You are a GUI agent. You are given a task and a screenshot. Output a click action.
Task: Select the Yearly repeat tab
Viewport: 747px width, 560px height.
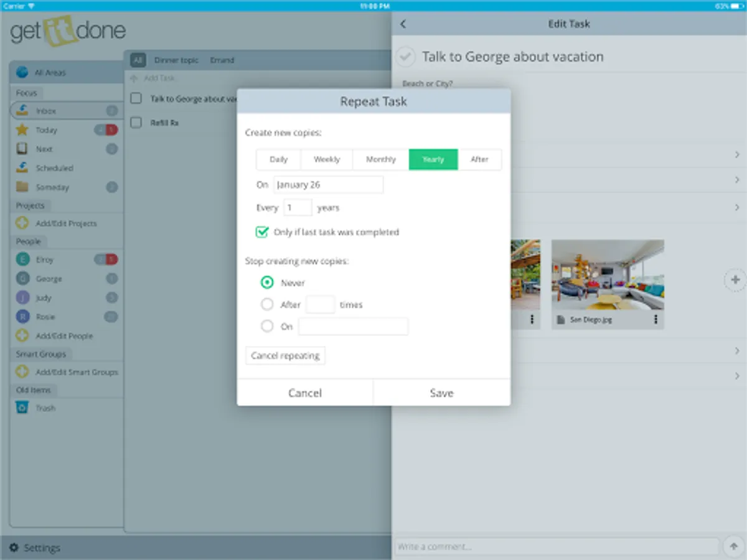pyautogui.click(x=433, y=159)
